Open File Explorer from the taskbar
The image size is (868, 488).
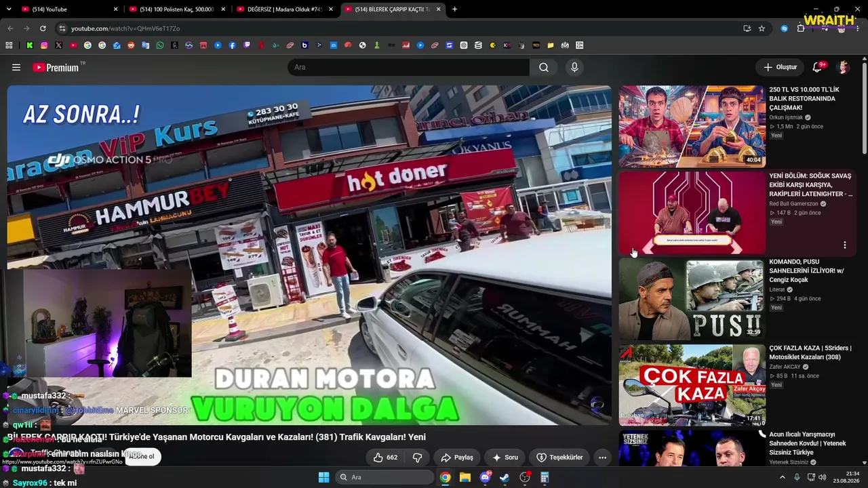[465, 477]
